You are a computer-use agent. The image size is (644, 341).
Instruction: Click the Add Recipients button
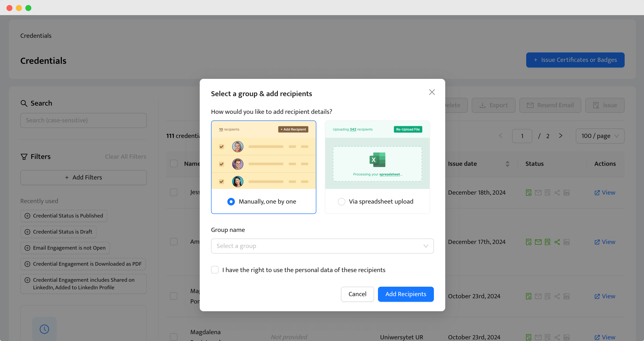tap(406, 294)
